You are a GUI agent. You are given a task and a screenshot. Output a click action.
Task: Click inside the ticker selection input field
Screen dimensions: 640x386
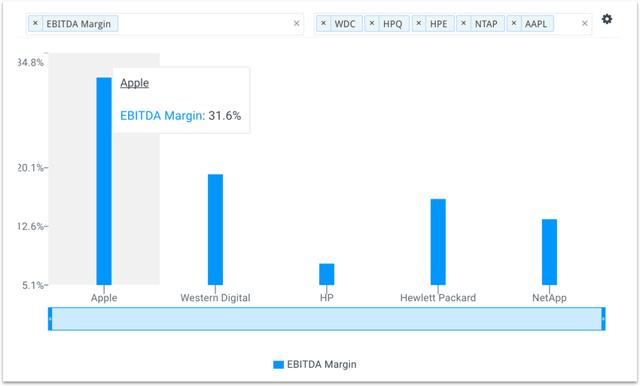(x=567, y=24)
